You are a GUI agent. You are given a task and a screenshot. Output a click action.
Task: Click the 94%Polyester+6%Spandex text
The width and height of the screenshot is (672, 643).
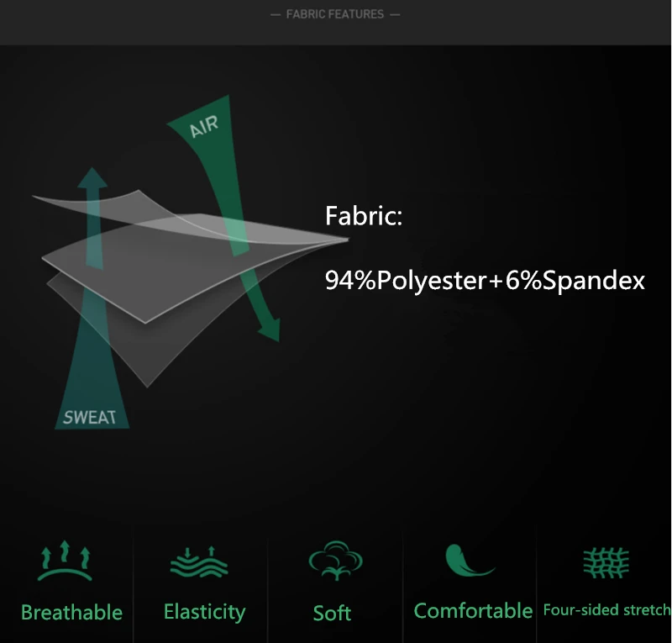pyautogui.click(x=485, y=281)
